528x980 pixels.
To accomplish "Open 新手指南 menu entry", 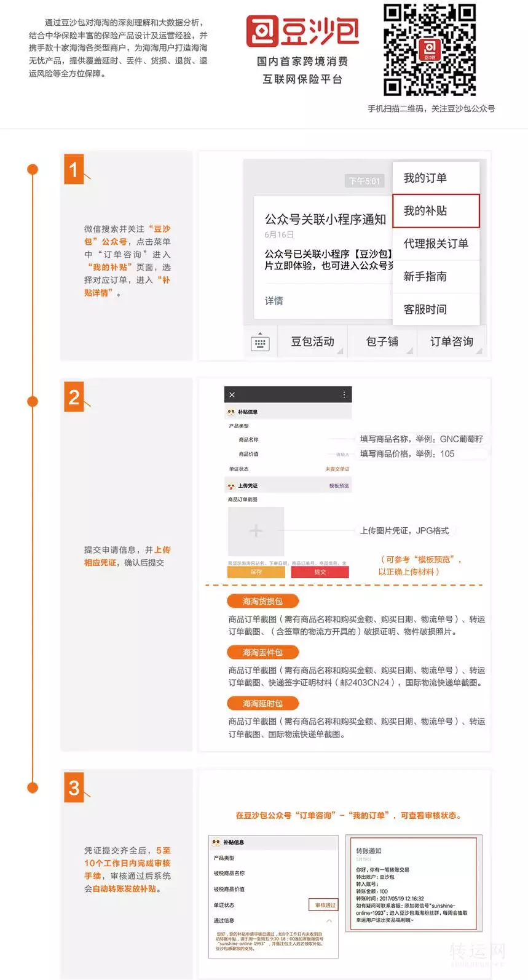I will (x=436, y=277).
